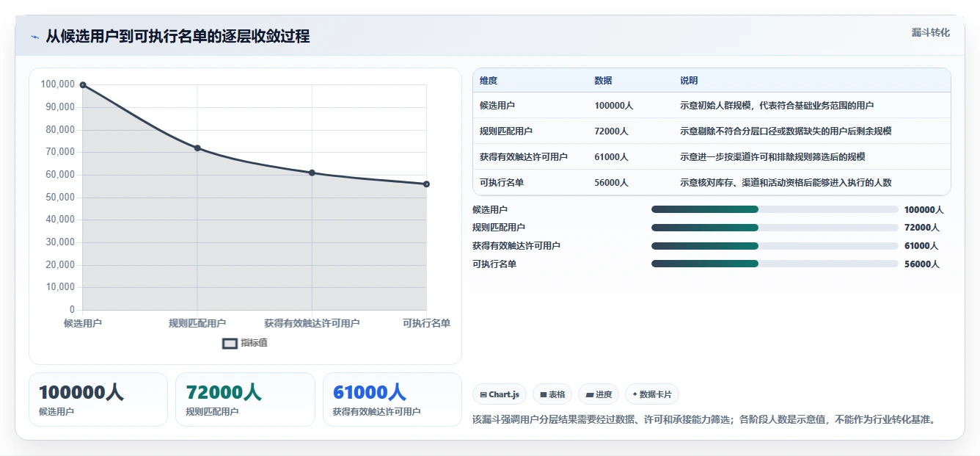
Task: Click the y-axis label 100,000
Action: pyautogui.click(x=58, y=84)
